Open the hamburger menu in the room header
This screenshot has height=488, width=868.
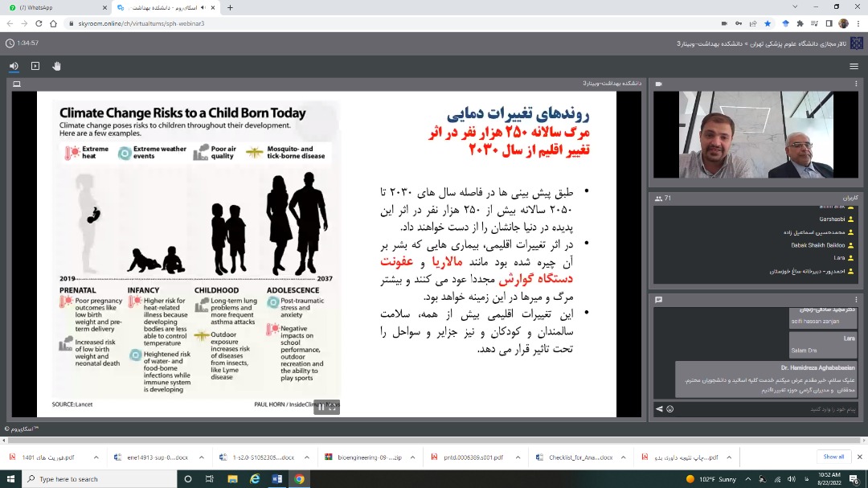tap(854, 66)
